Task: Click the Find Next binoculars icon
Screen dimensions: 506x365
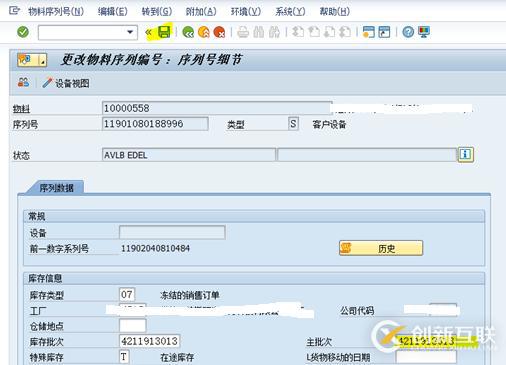Action: (x=274, y=32)
